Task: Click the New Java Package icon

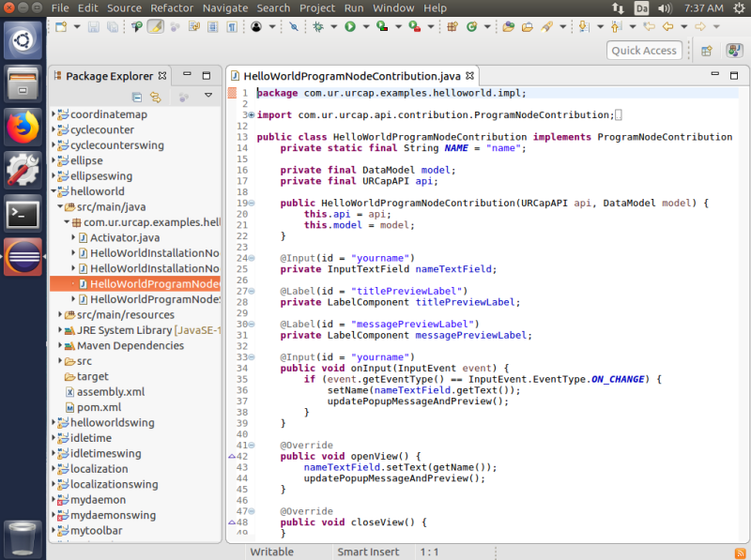Action: click(x=452, y=27)
